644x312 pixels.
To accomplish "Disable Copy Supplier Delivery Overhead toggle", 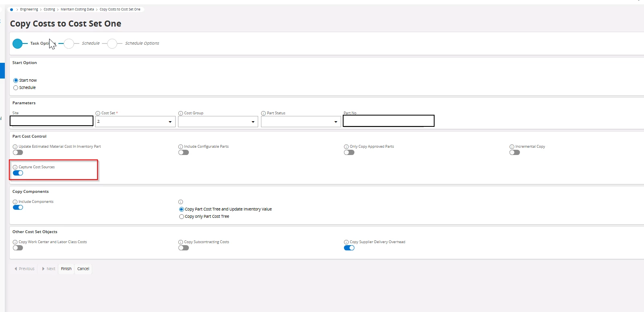I will click(x=349, y=248).
